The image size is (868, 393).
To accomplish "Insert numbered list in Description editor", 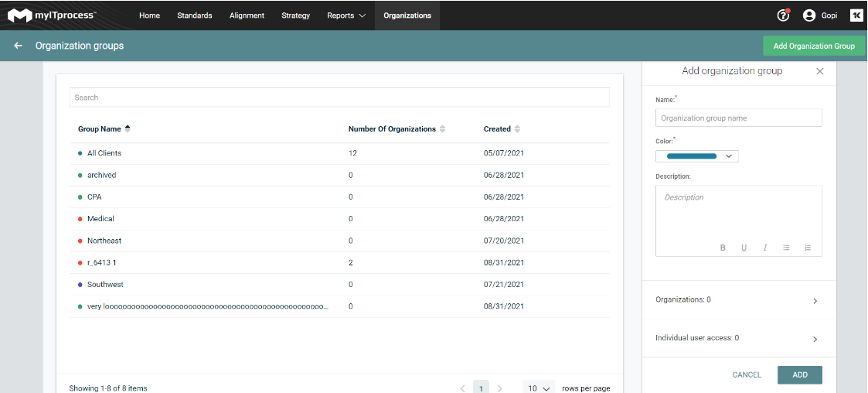I will tap(807, 248).
